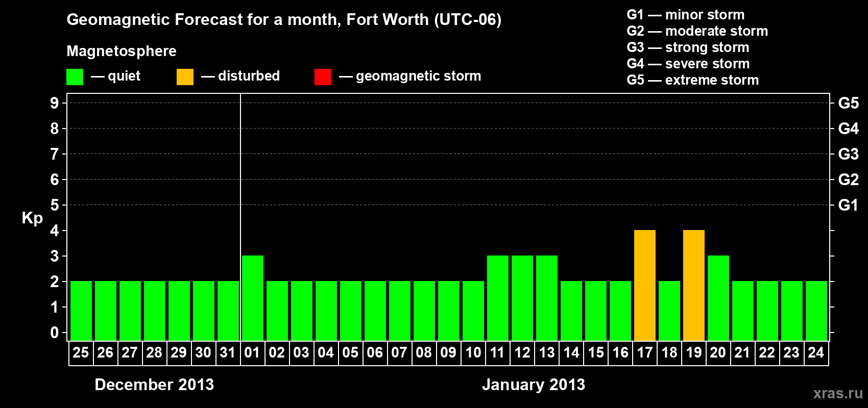Click the bar for January 24

816,311
